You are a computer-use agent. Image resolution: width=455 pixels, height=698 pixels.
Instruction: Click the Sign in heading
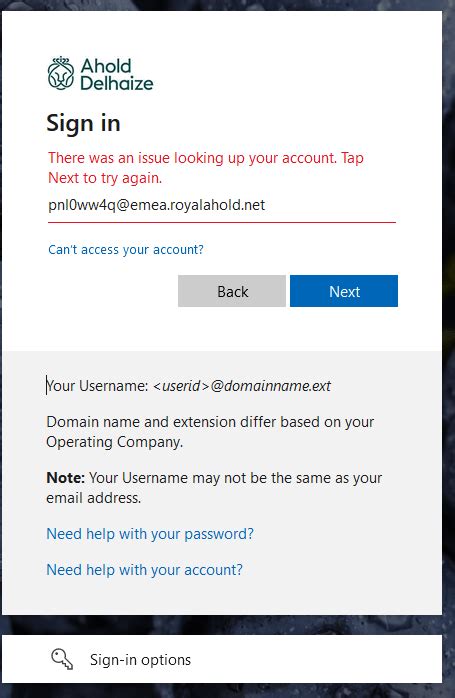point(83,123)
